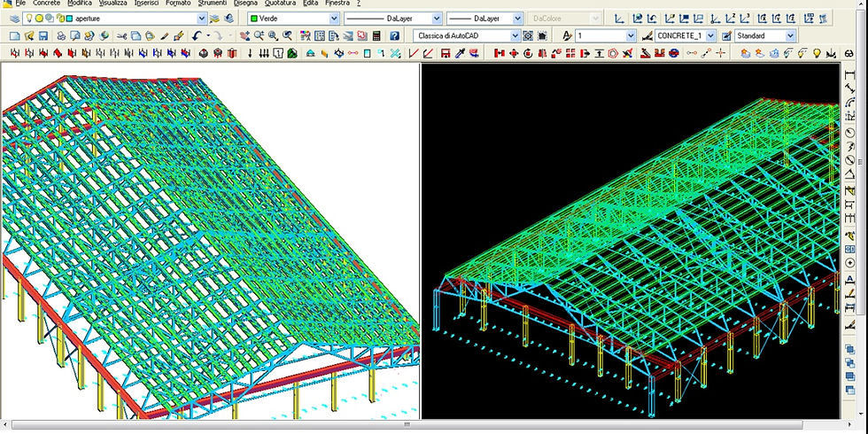The width and height of the screenshot is (868, 434).
Task: Toggle the layer lock padlock icon
Action: click(59, 18)
